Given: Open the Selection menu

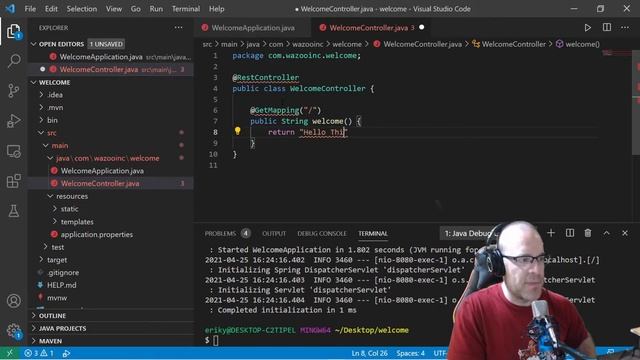Looking at the screenshot, I should [82, 9].
